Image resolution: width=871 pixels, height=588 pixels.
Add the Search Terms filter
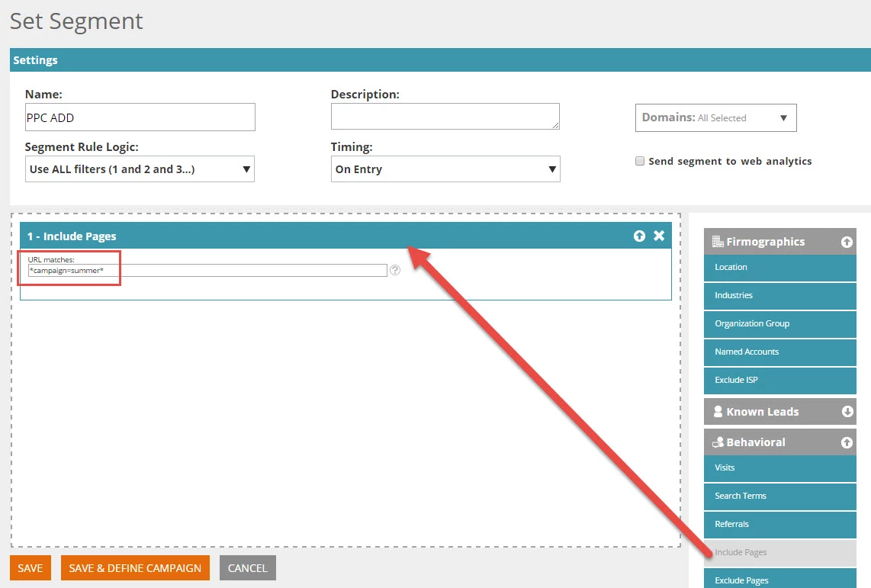pos(780,496)
